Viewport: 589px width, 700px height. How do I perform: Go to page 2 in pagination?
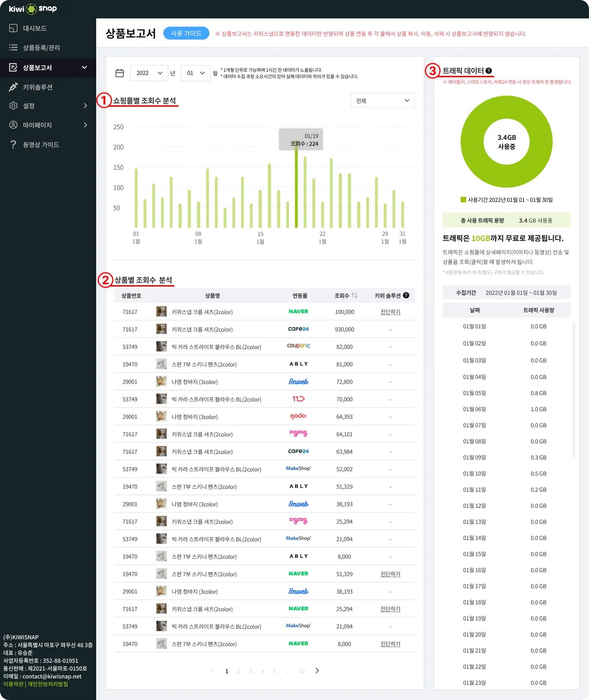coord(238,671)
